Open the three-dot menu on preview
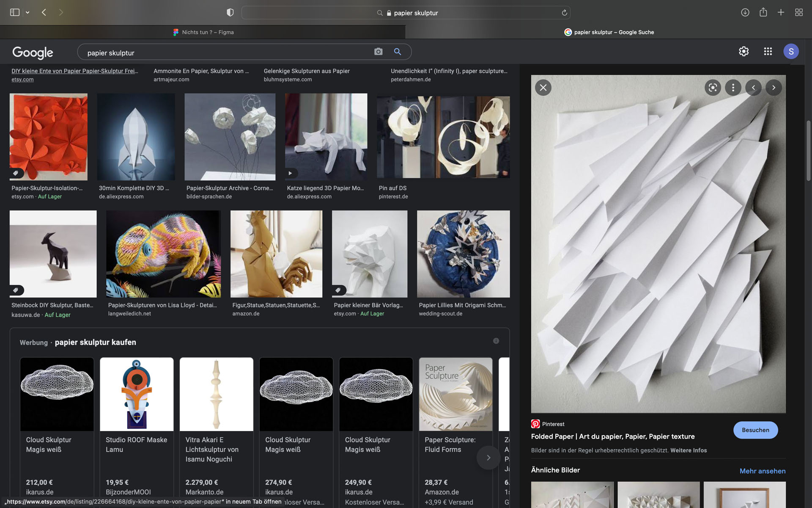This screenshot has height=508, width=812. click(733, 88)
